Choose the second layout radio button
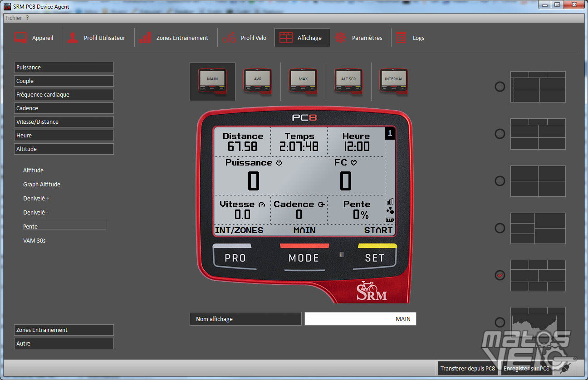 [x=500, y=134]
